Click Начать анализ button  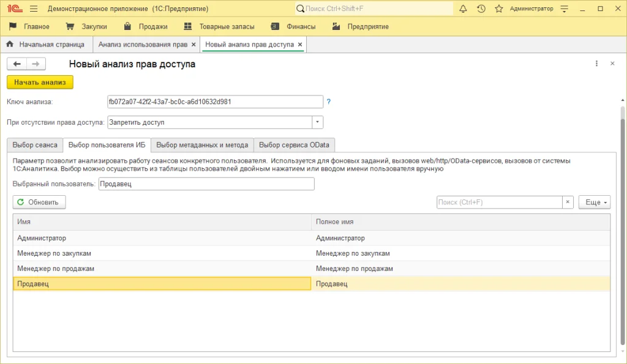(40, 83)
